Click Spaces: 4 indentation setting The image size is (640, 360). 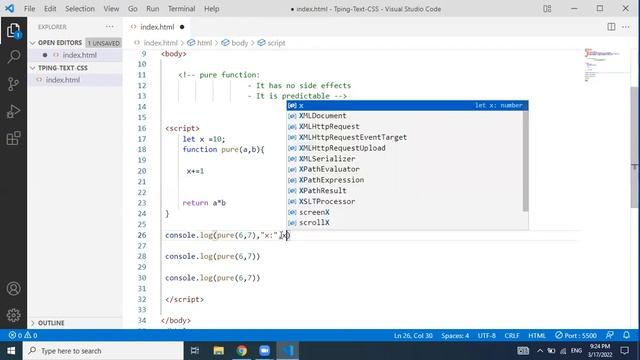click(x=455, y=336)
